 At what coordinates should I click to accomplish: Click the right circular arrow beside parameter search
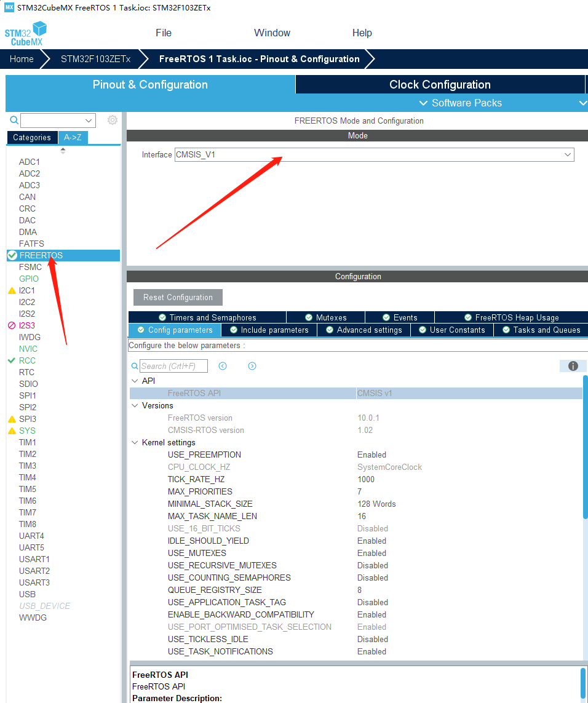tap(252, 365)
